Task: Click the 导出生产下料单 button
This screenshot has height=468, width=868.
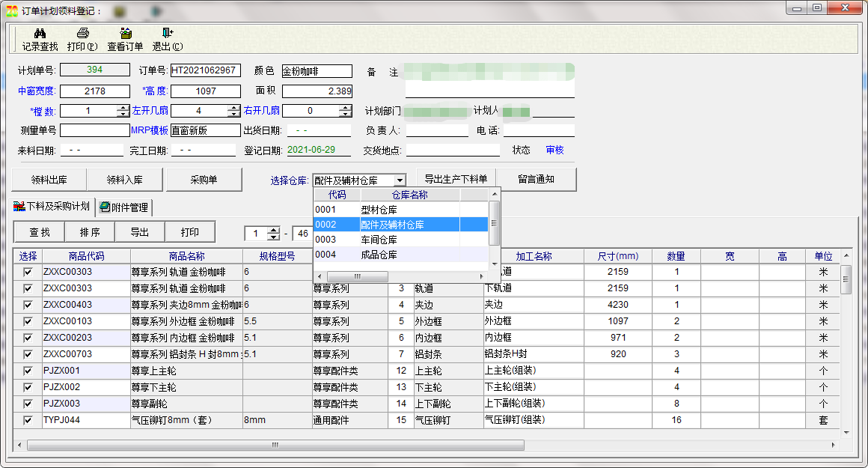Action: tap(456, 179)
